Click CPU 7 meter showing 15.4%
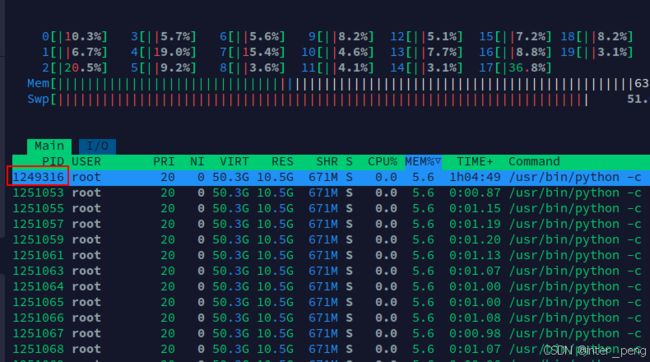Viewport: 650px width, 362px height. (x=252, y=53)
